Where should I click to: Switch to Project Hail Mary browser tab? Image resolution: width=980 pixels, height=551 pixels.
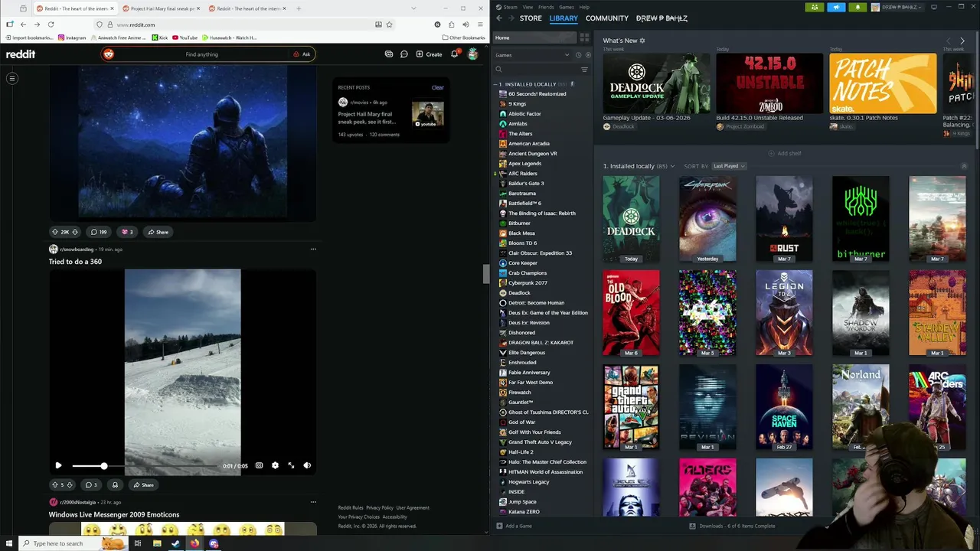click(162, 8)
